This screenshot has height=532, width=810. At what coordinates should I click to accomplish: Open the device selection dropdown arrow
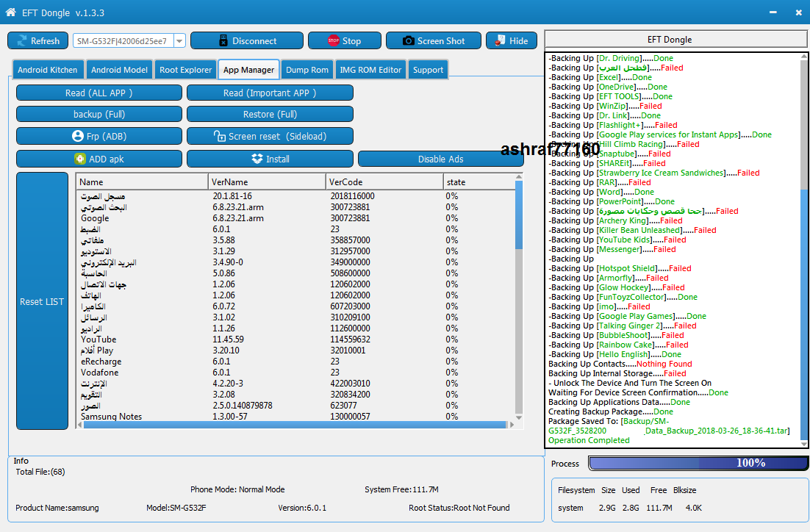(179, 41)
